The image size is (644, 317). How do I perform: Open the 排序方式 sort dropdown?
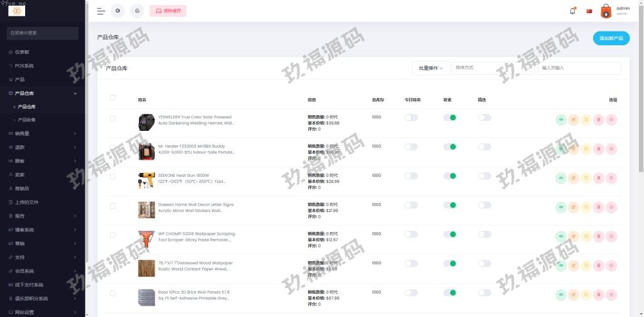coord(492,68)
